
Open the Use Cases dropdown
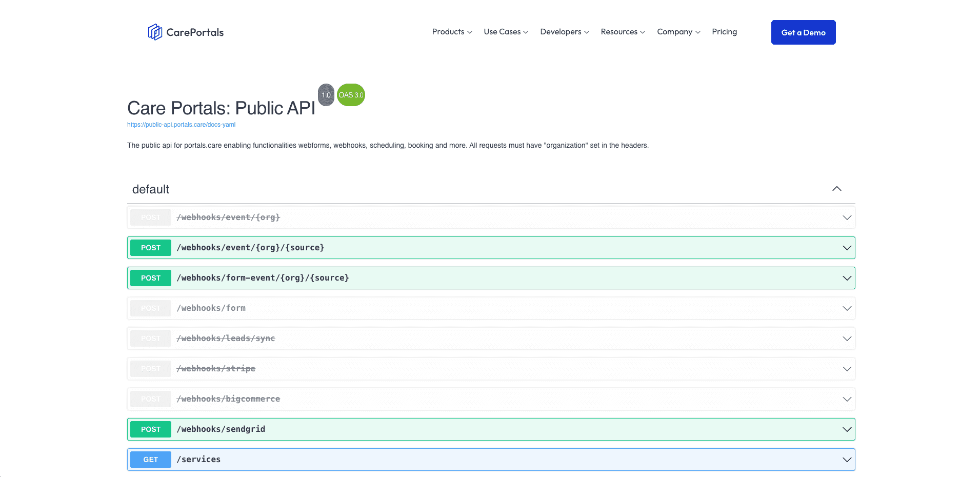pyautogui.click(x=506, y=32)
